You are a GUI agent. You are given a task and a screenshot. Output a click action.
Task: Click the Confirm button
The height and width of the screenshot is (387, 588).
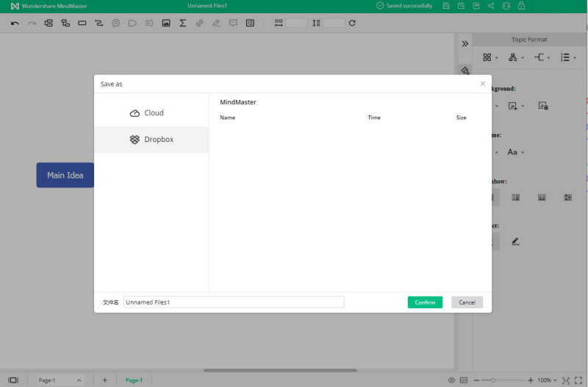(425, 302)
